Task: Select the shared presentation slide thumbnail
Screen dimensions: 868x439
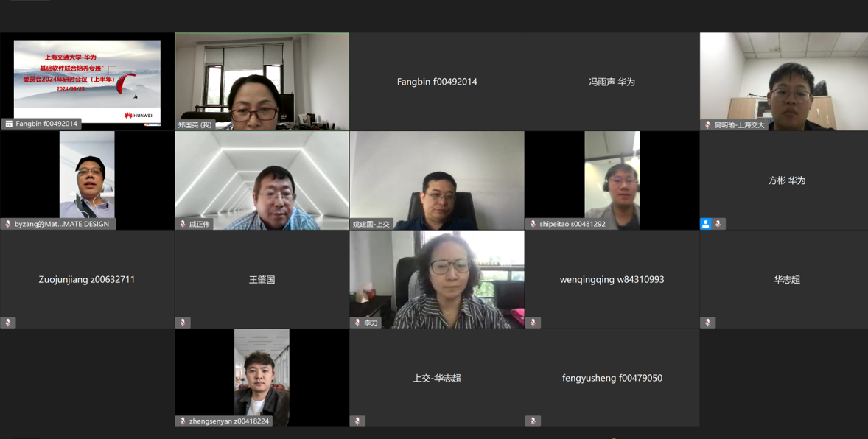Action: (88, 82)
